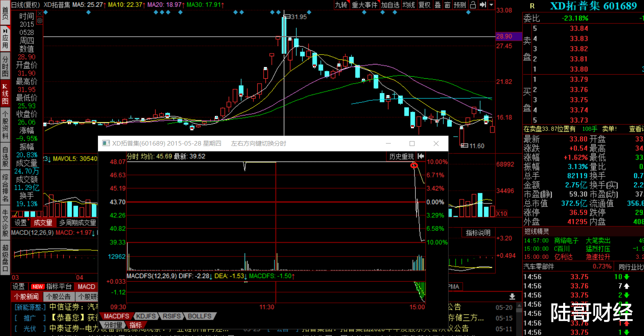
Task: Click rewind-to-start icon in intraday popup
Action: point(421,157)
